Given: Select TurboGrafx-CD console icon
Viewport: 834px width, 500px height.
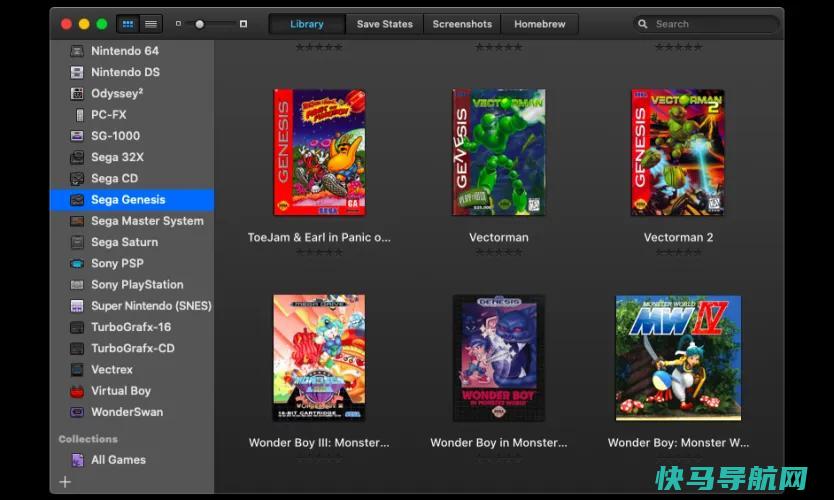Looking at the screenshot, I should click(x=77, y=349).
